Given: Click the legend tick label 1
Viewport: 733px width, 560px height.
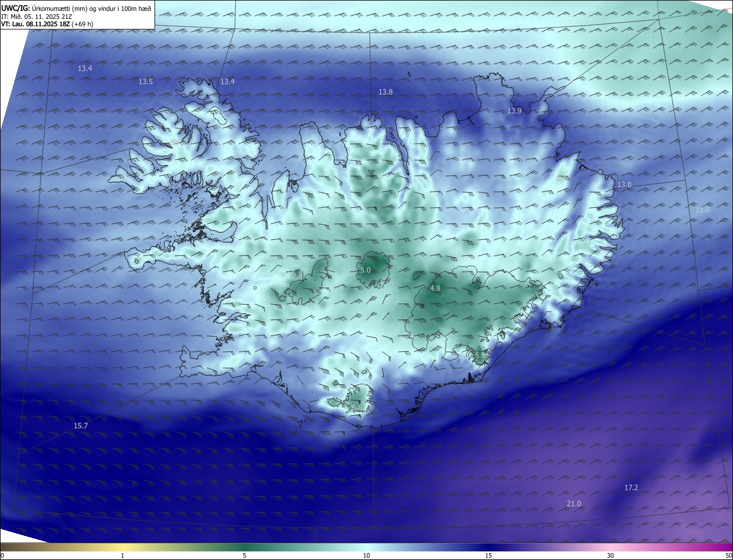Looking at the screenshot, I should pos(123,556).
